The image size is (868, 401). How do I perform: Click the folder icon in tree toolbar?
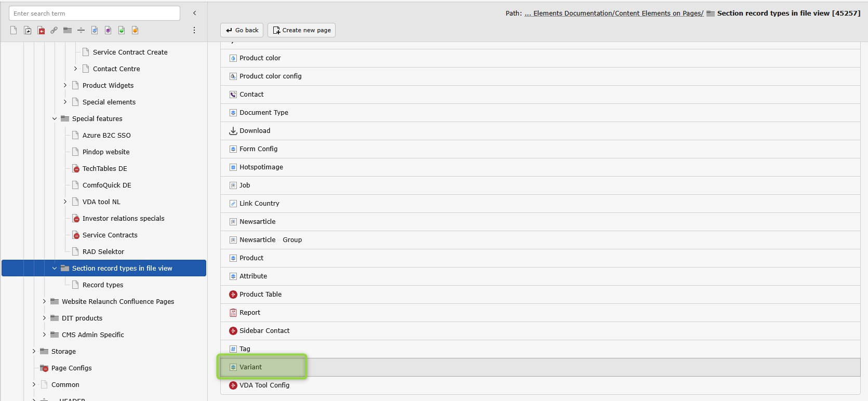pyautogui.click(x=68, y=31)
